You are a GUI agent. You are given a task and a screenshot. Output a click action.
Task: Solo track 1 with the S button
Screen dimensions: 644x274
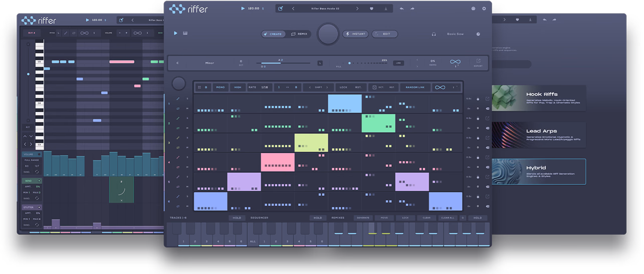coord(187,99)
